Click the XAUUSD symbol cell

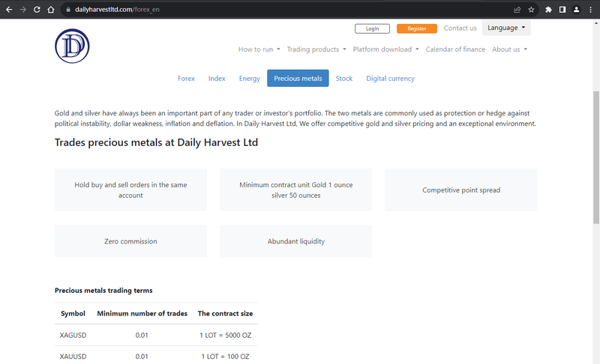[73, 357]
